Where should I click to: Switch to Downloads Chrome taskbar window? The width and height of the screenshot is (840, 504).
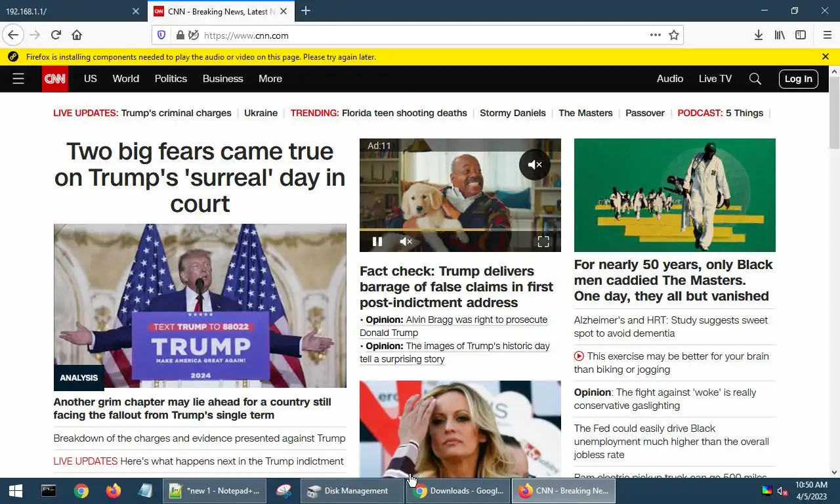(x=458, y=491)
